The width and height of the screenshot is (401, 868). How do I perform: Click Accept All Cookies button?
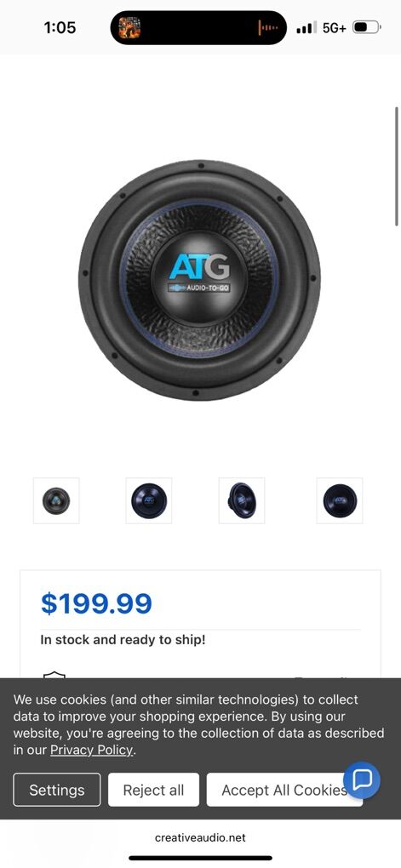point(284,790)
